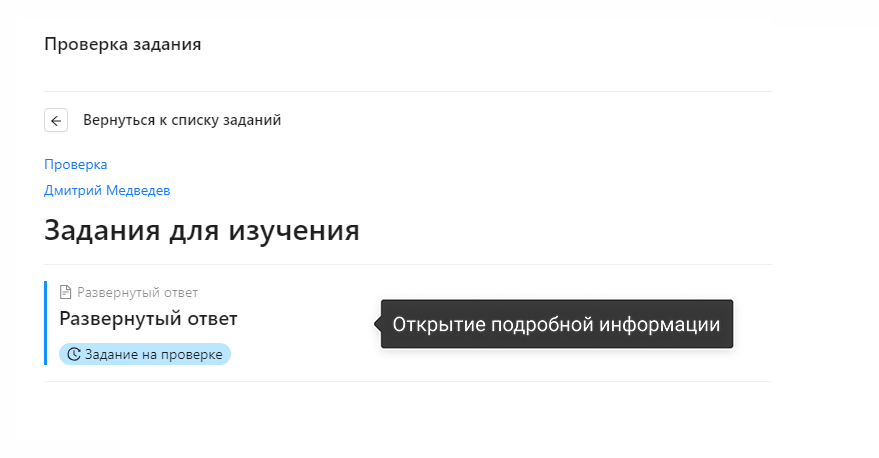Click the word Медведев in the blue link

tap(138, 191)
